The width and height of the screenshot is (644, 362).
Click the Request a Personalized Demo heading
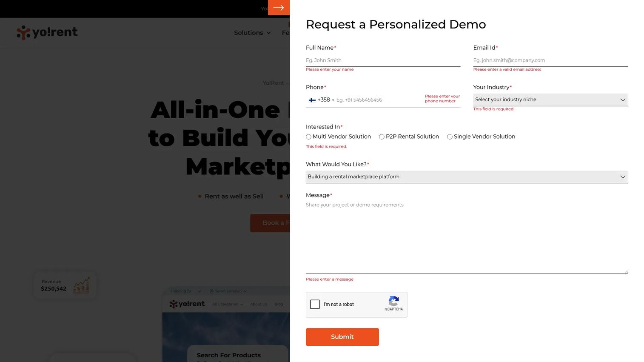pos(396,25)
